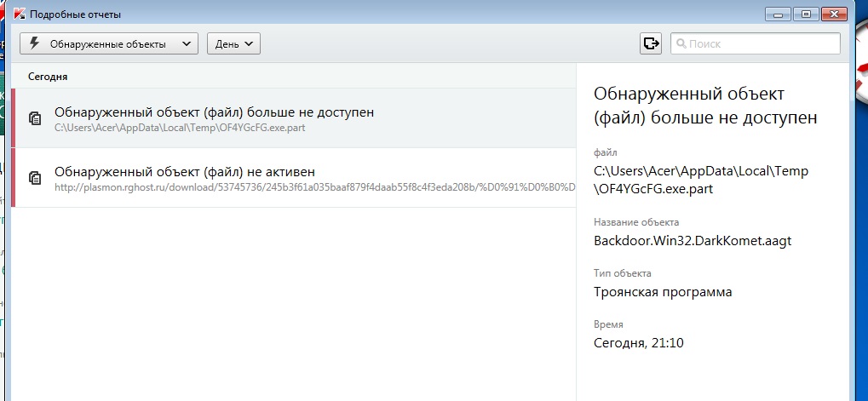Focus the "Поиск" search field

click(758, 43)
